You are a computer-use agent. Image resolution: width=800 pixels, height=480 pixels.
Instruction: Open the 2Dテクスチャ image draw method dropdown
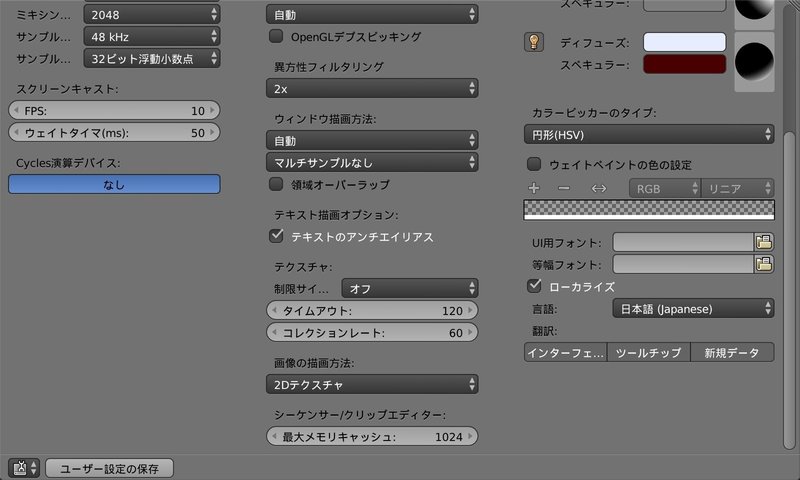pyautogui.click(x=372, y=385)
